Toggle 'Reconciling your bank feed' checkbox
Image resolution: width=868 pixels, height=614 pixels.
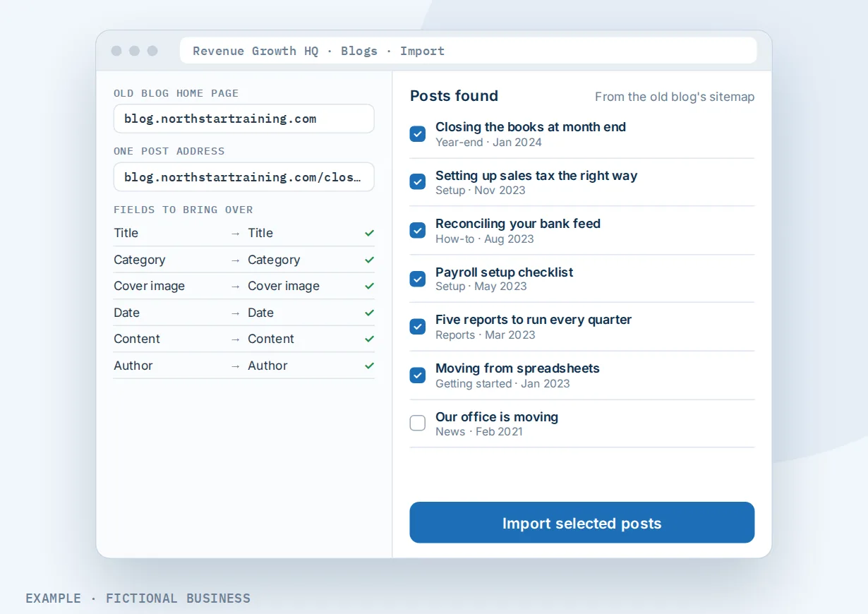pyautogui.click(x=418, y=230)
